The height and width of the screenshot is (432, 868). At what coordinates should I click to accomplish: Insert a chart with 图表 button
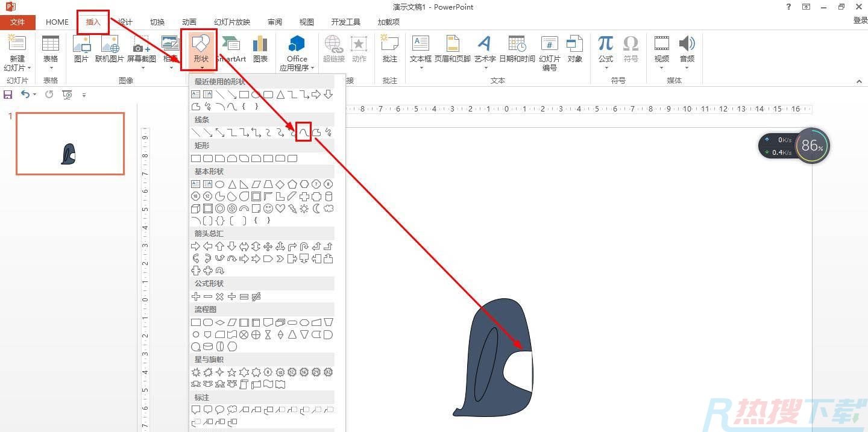pos(260,49)
